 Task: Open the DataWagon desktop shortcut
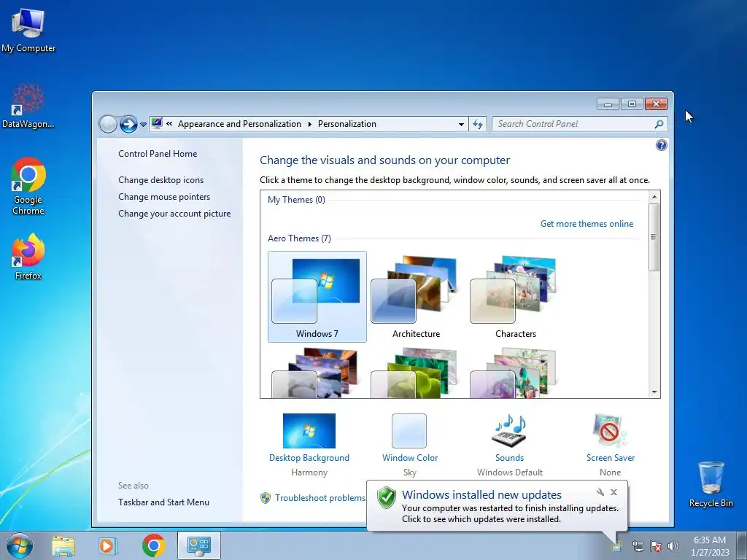coord(28,106)
